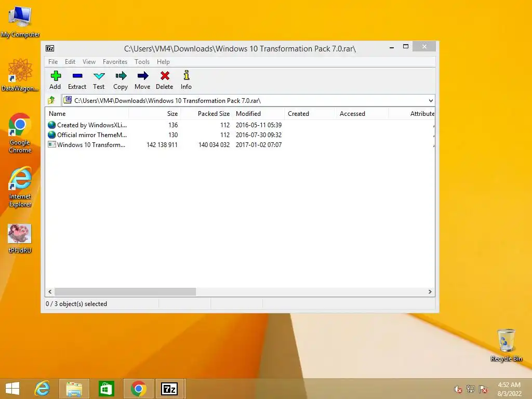Click the taskbar clock 4:52 AM

[x=509, y=385]
